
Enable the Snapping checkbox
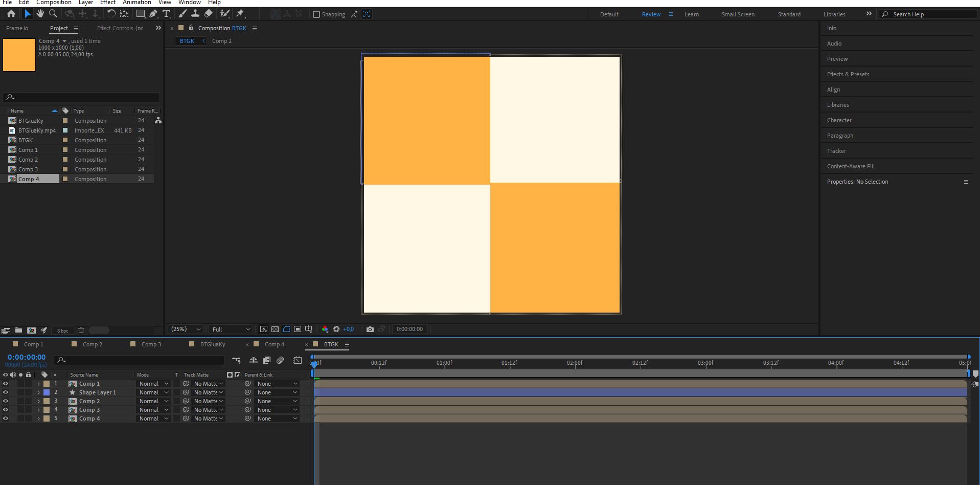[x=316, y=14]
